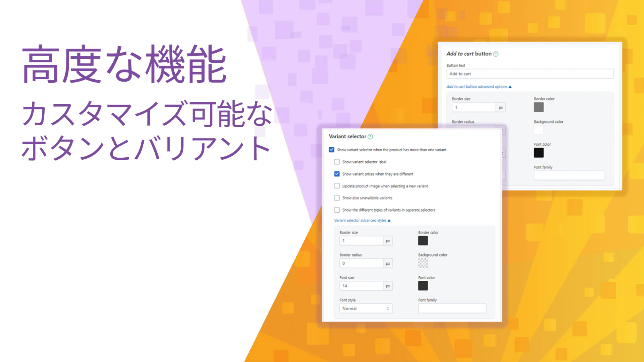Uncheck 'Show variant prices when they are different'
Screen dimensions: 644x362
point(337,174)
